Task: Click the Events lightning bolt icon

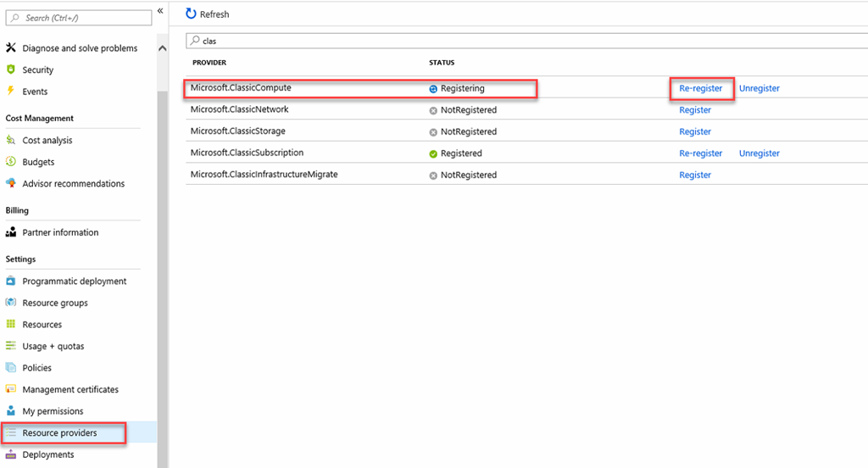Action: click(x=10, y=91)
